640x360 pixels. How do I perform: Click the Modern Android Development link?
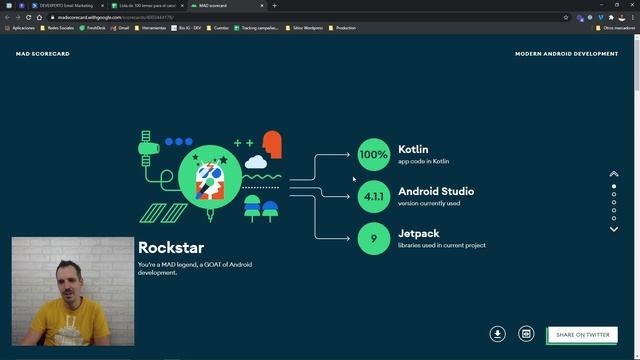click(567, 54)
